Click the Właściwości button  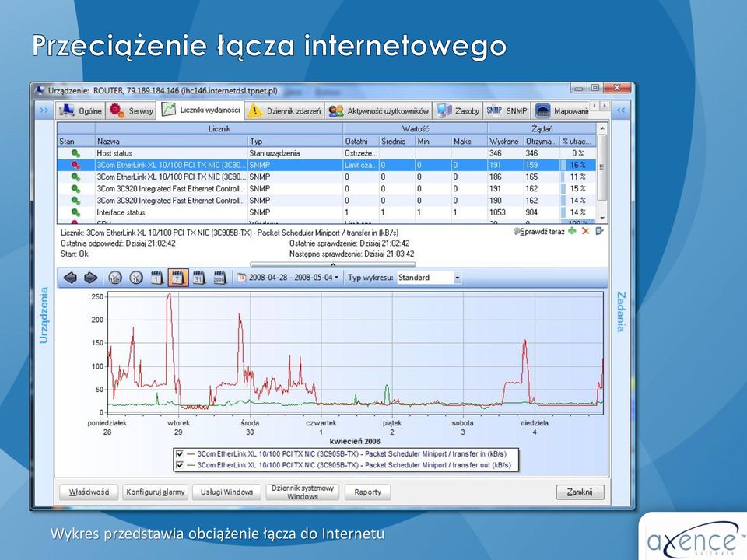pyautogui.click(x=89, y=492)
